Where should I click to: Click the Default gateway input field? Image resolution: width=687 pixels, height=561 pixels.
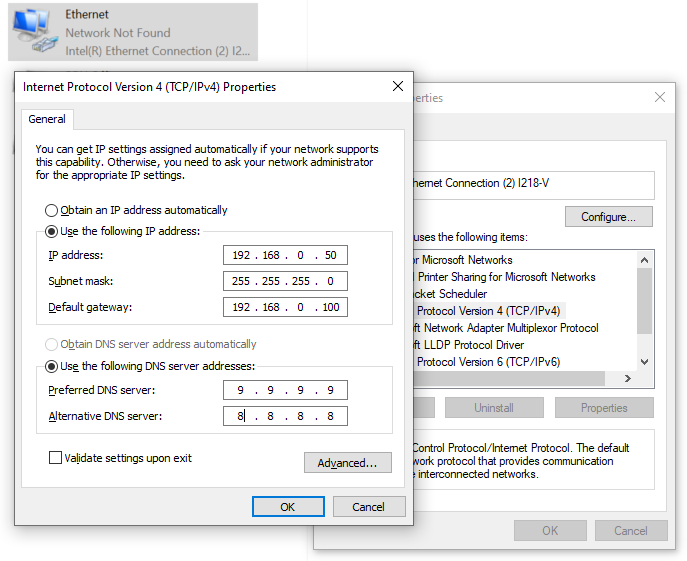[285, 307]
